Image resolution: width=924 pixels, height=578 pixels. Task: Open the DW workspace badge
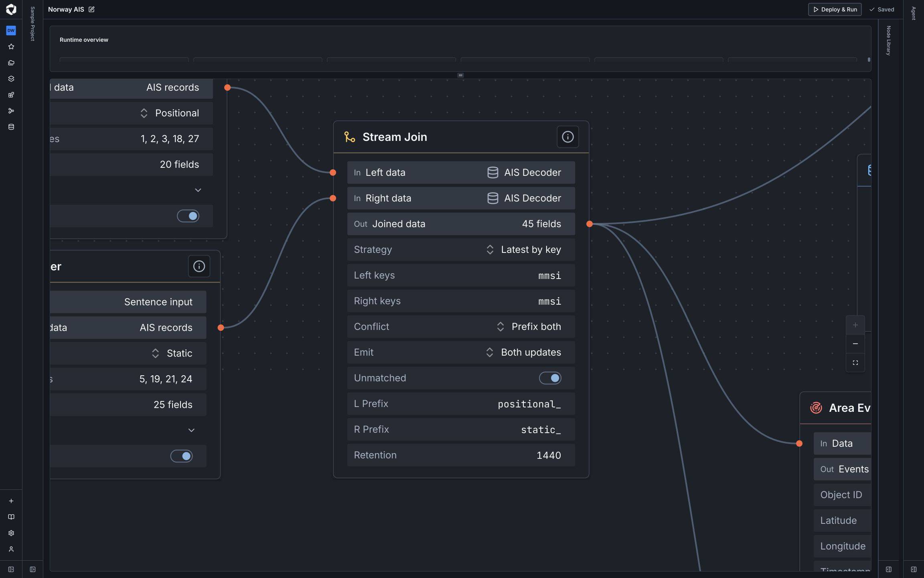pos(11,31)
